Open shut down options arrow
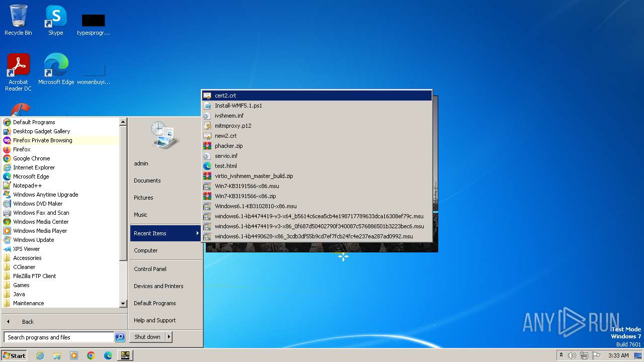The width and height of the screenshot is (644, 362). coord(169,337)
